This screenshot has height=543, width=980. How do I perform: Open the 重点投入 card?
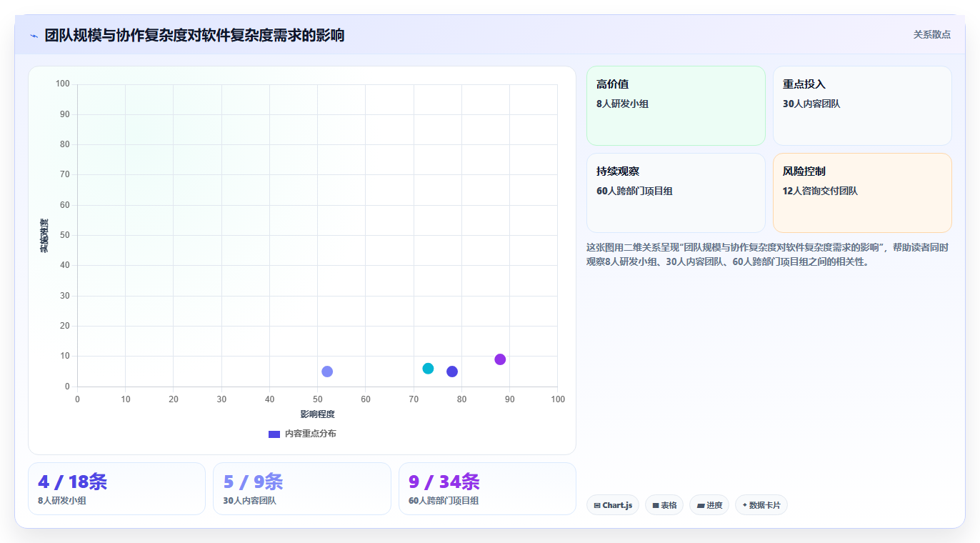862,106
